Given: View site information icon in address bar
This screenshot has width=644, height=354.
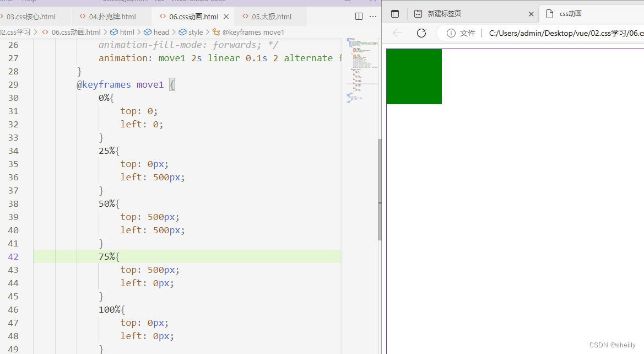Looking at the screenshot, I should point(451,33).
